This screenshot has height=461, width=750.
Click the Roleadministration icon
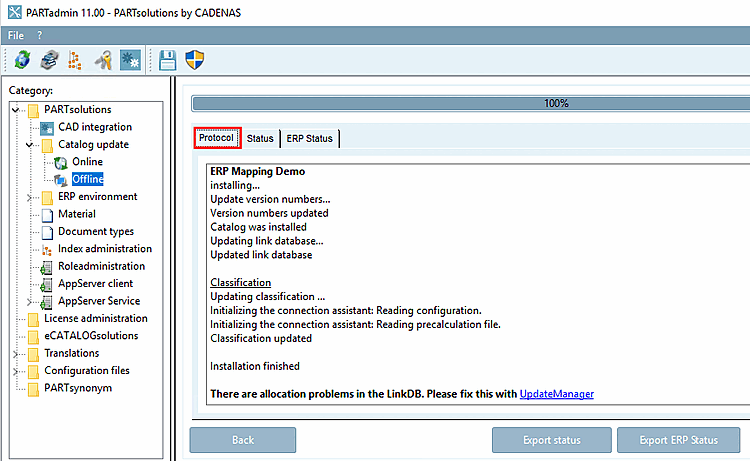tap(46, 267)
